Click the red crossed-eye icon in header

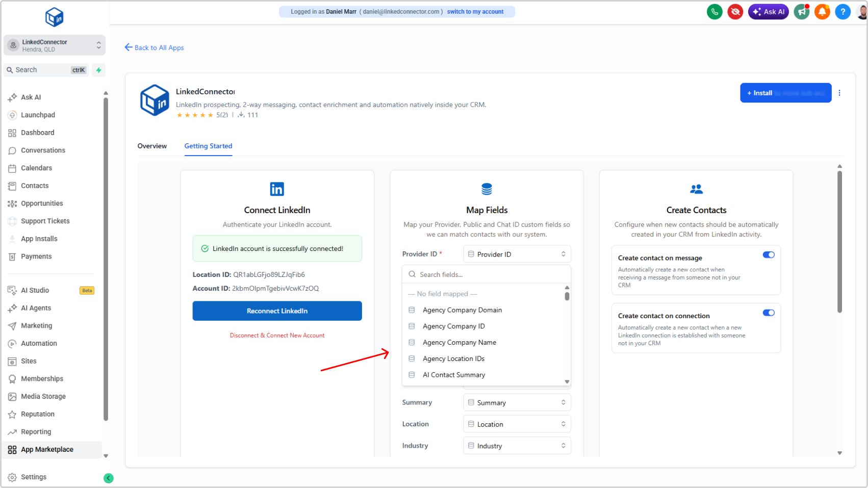click(735, 12)
